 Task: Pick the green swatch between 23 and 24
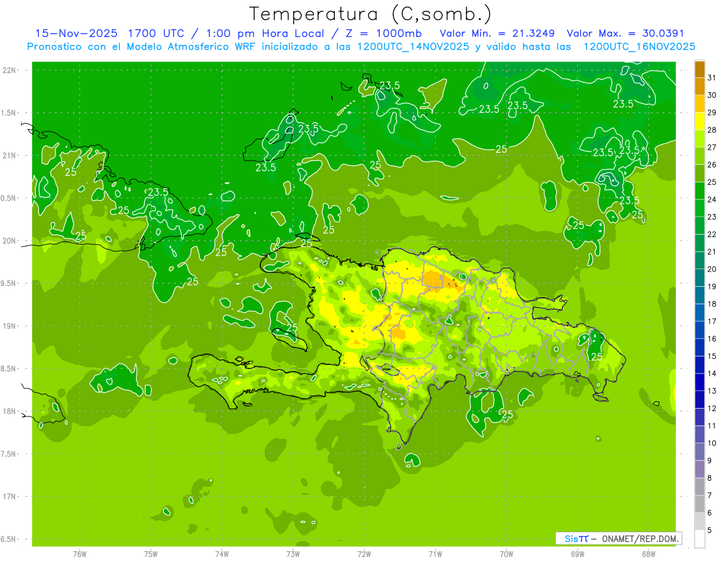click(x=699, y=209)
